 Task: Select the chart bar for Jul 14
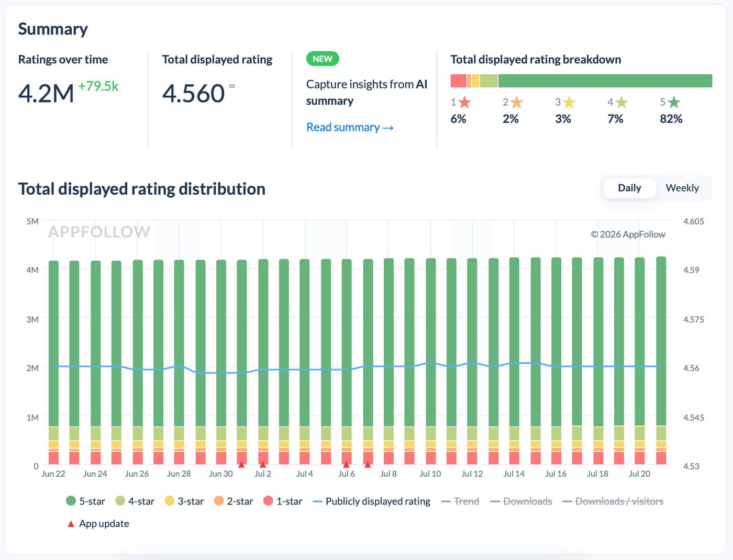pyautogui.click(x=514, y=361)
